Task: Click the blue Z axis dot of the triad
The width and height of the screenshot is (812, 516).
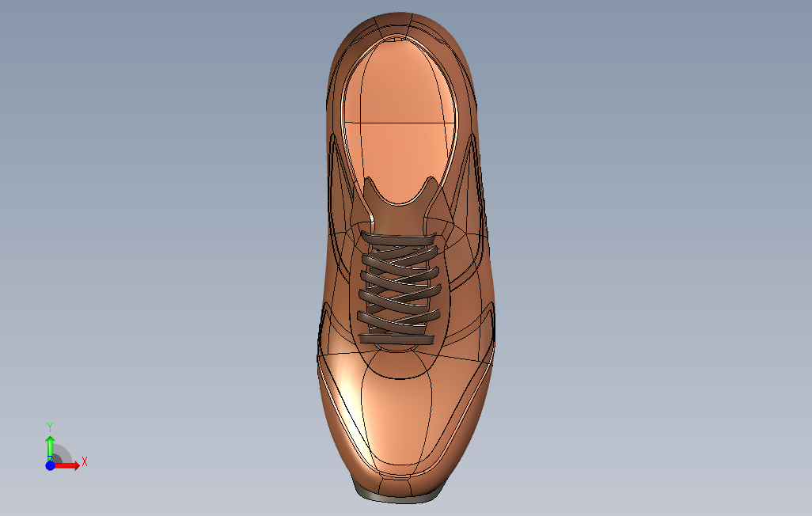Action: click(x=50, y=466)
